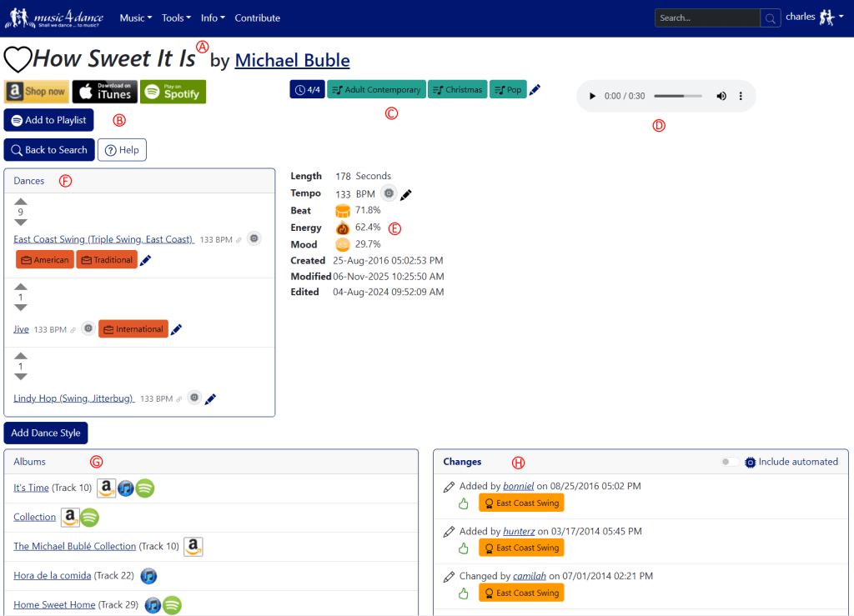Open Amazon icon for The Michael Bublé Collection
This screenshot has width=854, height=616.
[193, 546]
